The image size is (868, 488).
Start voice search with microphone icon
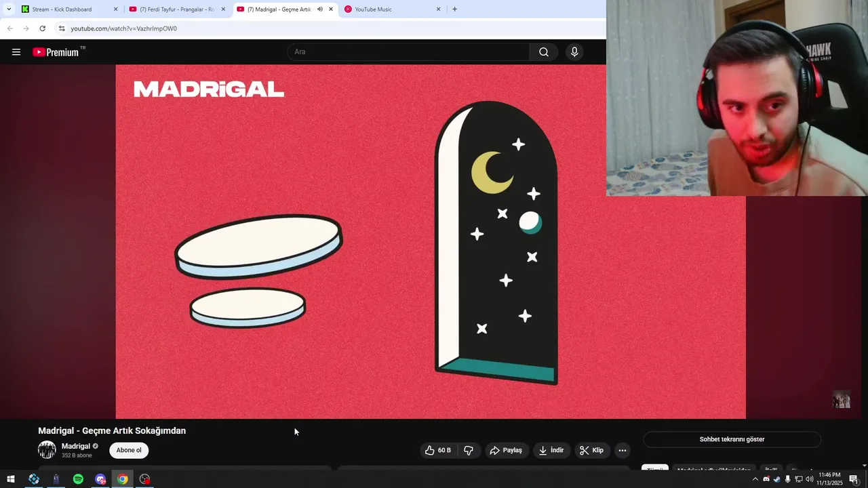[x=574, y=52]
